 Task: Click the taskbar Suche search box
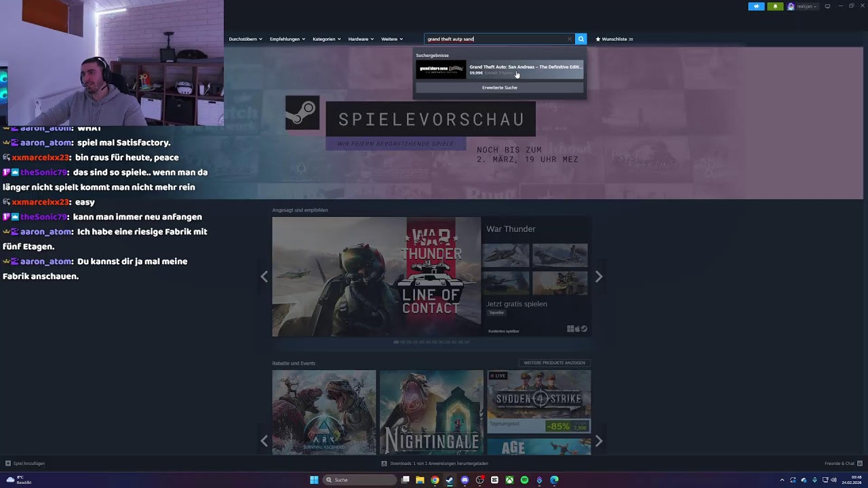[x=358, y=480]
